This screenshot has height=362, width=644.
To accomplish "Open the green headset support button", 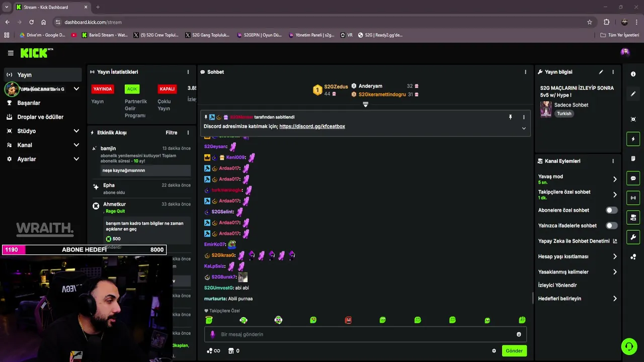I will click(x=628, y=346).
